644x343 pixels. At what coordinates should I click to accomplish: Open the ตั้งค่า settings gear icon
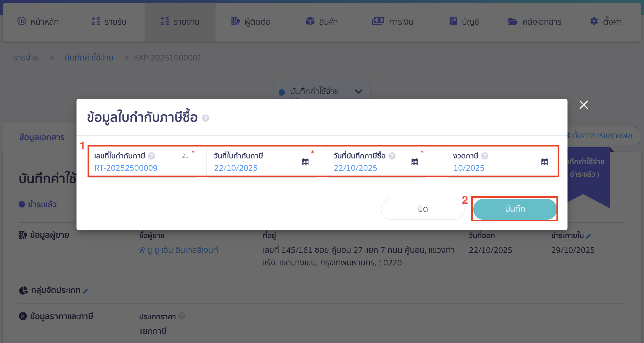pyautogui.click(x=594, y=21)
